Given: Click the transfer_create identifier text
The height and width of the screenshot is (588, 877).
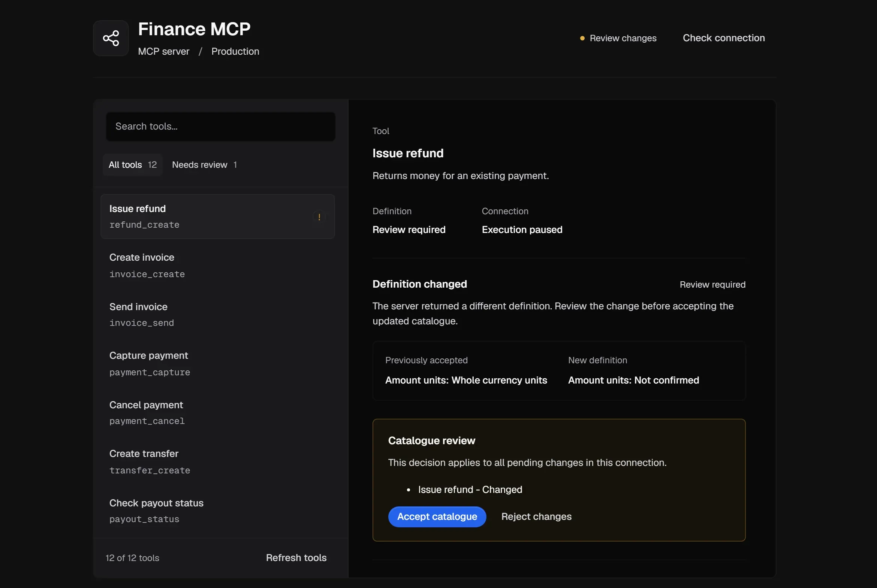Looking at the screenshot, I should point(150,470).
